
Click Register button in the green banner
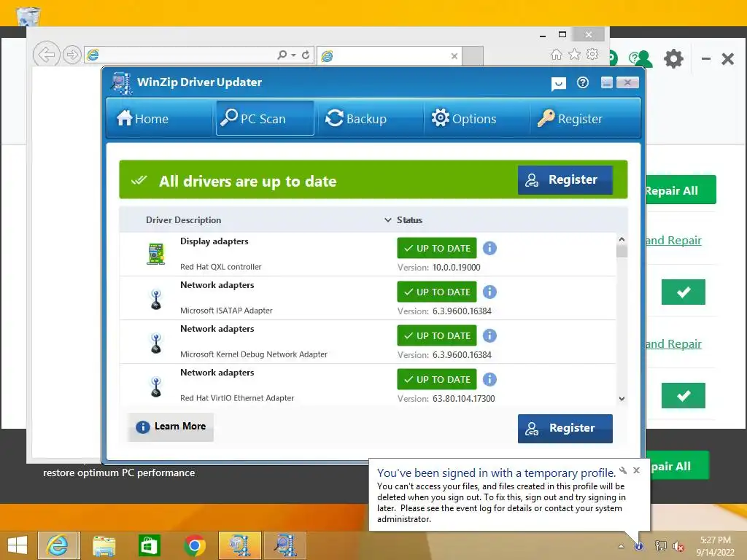565,179
